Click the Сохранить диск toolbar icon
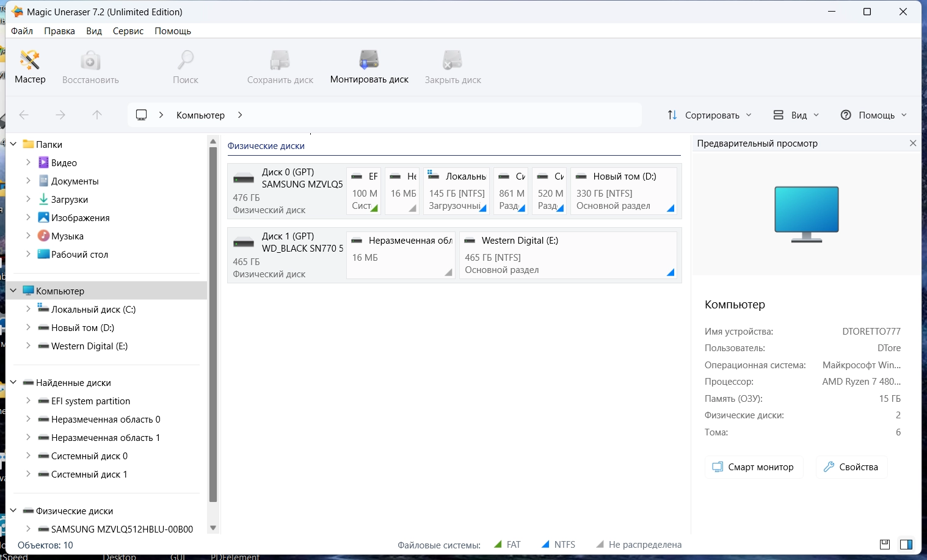 pos(280,60)
